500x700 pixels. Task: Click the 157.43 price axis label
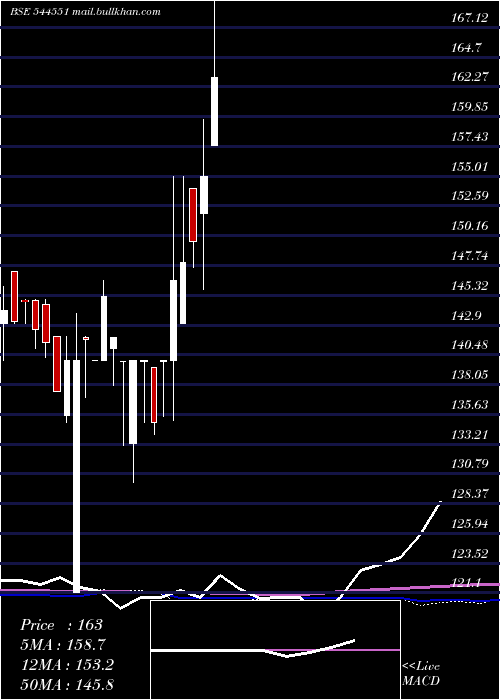469,137
